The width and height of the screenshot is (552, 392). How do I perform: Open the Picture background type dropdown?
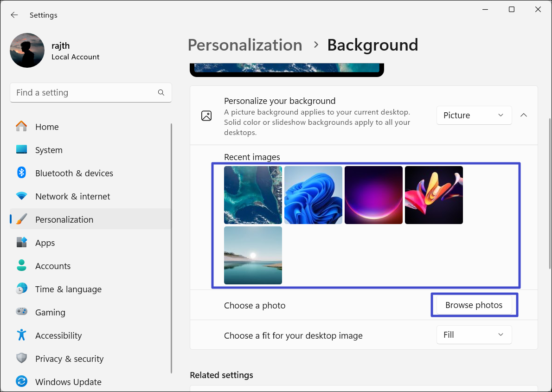point(474,116)
